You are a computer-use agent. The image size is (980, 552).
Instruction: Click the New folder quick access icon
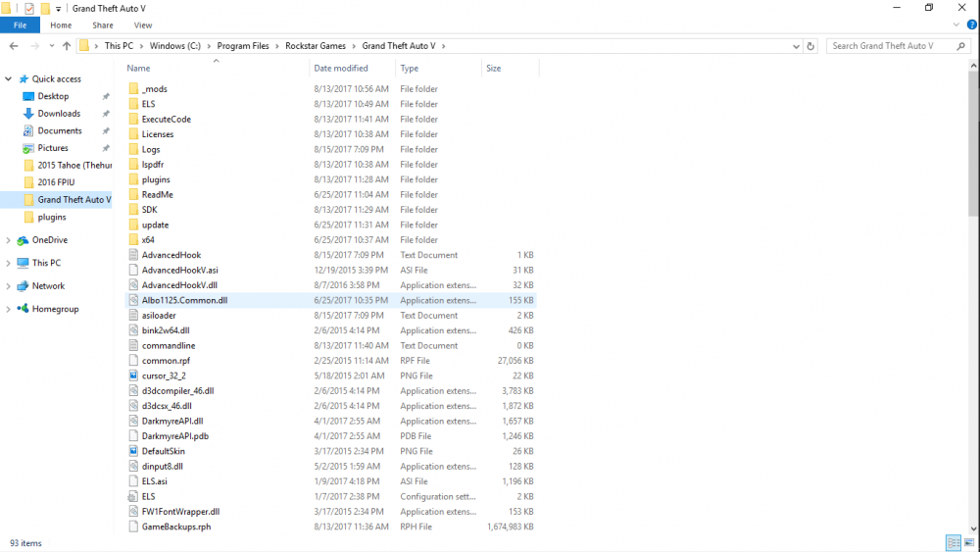45,8
